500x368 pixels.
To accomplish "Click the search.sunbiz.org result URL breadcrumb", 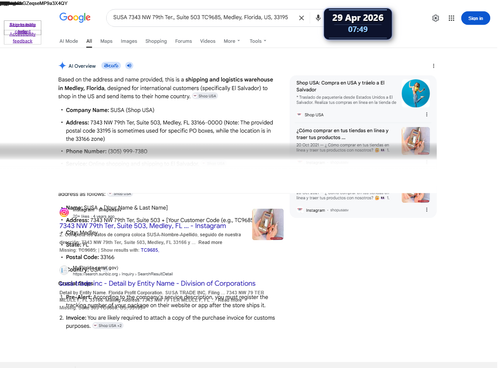I will tap(123, 274).
